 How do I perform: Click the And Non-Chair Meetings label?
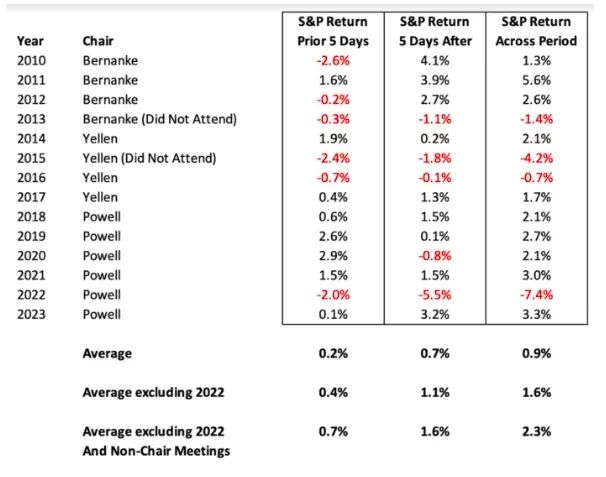pyautogui.click(x=156, y=451)
